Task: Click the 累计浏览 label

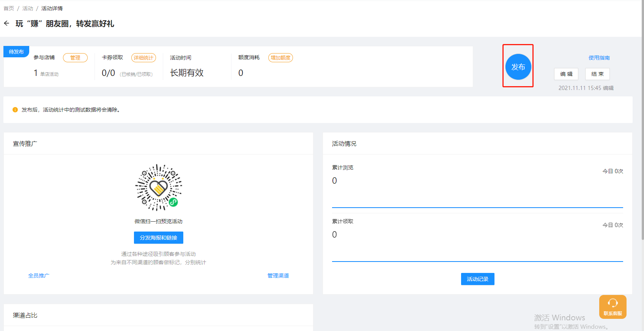Action: (x=343, y=167)
